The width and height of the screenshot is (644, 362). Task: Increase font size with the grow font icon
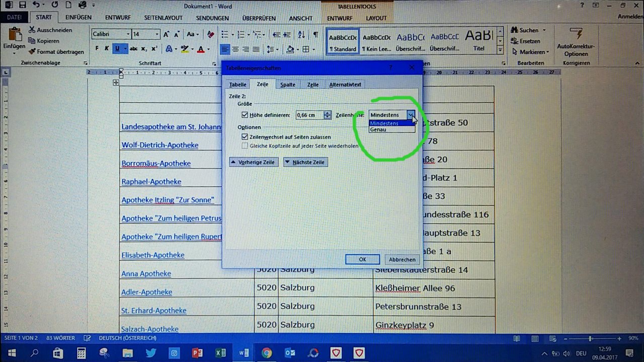[167, 34]
